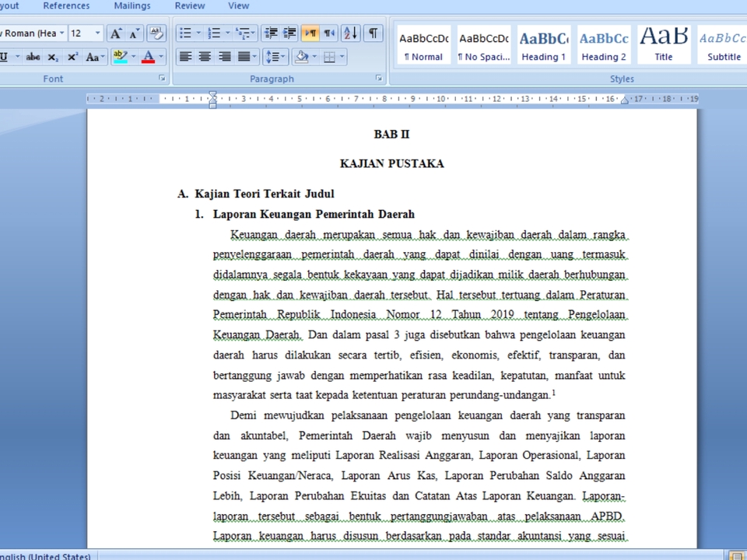Open the Font Size dropdown

[98, 33]
